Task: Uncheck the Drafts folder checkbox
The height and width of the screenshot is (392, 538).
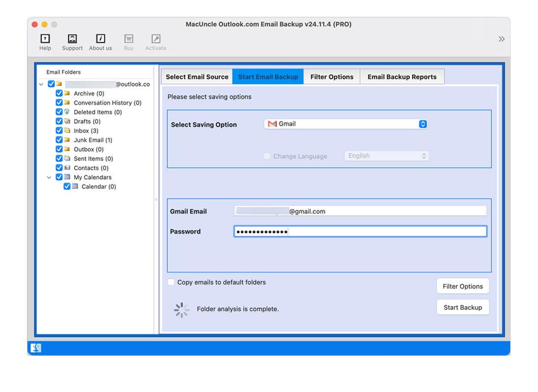Action: 59,121
